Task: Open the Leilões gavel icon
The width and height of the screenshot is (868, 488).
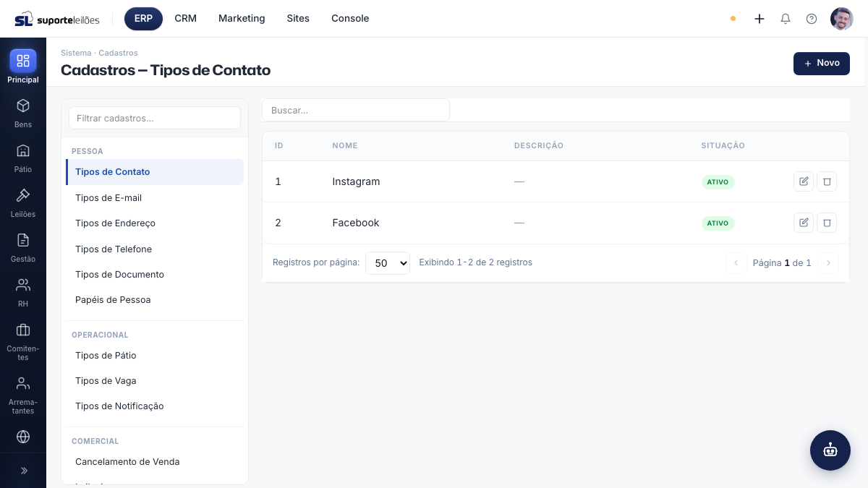Action: (23, 195)
